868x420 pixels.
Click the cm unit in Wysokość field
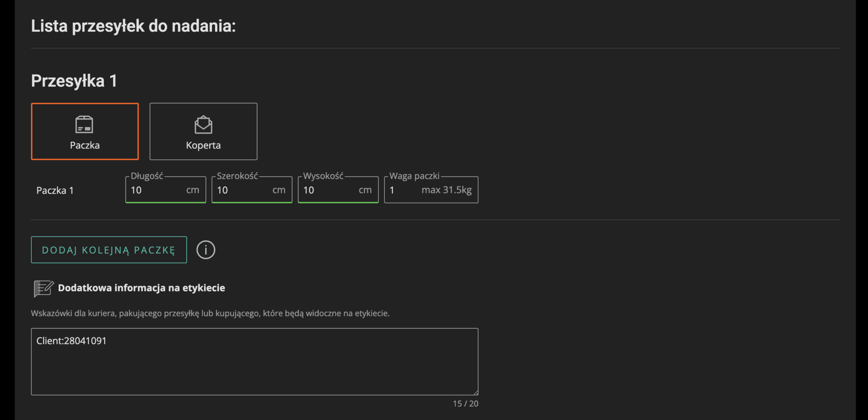pyautogui.click(x=365, y=190)
